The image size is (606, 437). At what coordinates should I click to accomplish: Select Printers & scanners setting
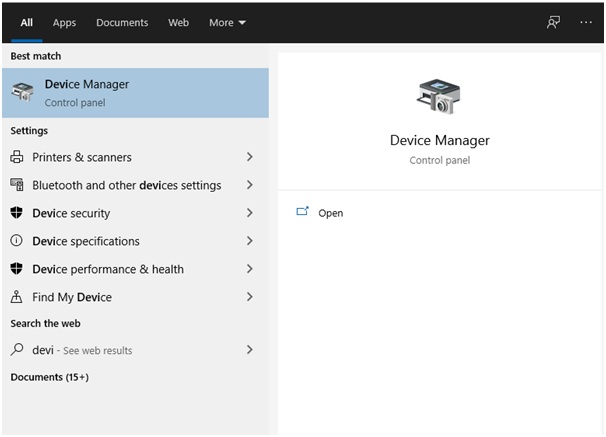(x=135, y=157)
